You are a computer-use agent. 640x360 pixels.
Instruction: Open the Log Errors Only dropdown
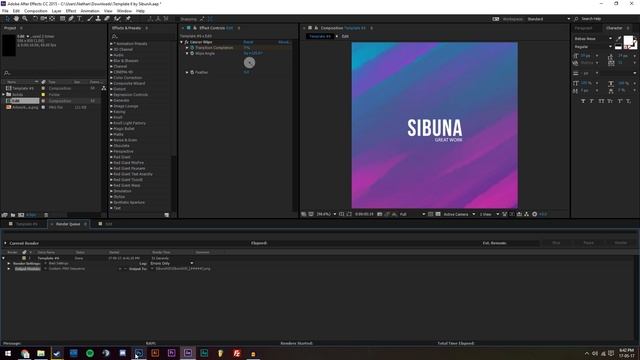pos(172,263)
